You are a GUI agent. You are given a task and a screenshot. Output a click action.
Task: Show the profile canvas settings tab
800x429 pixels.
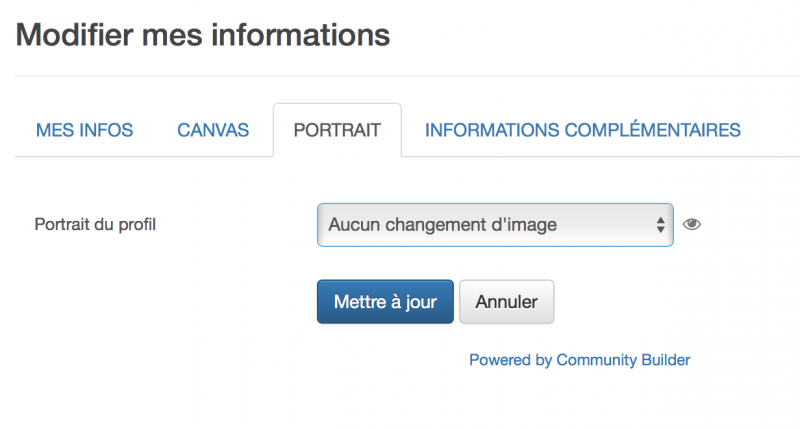213,130
